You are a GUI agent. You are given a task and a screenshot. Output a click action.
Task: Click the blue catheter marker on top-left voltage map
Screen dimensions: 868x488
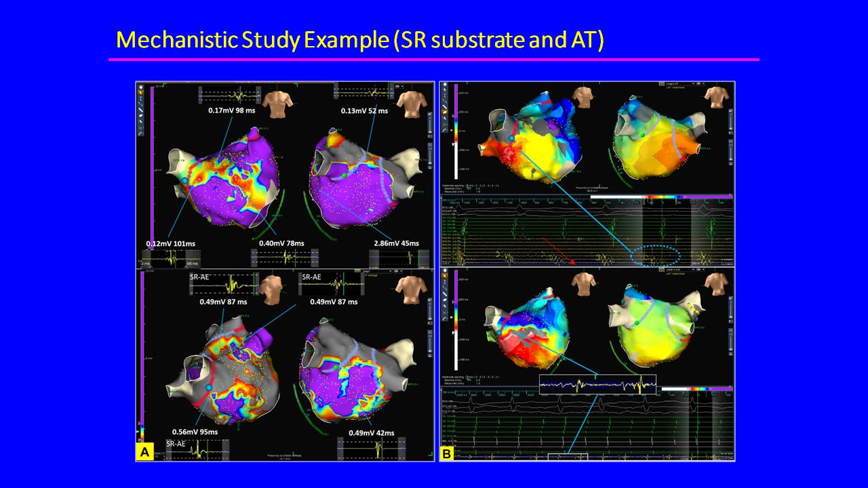184,181
